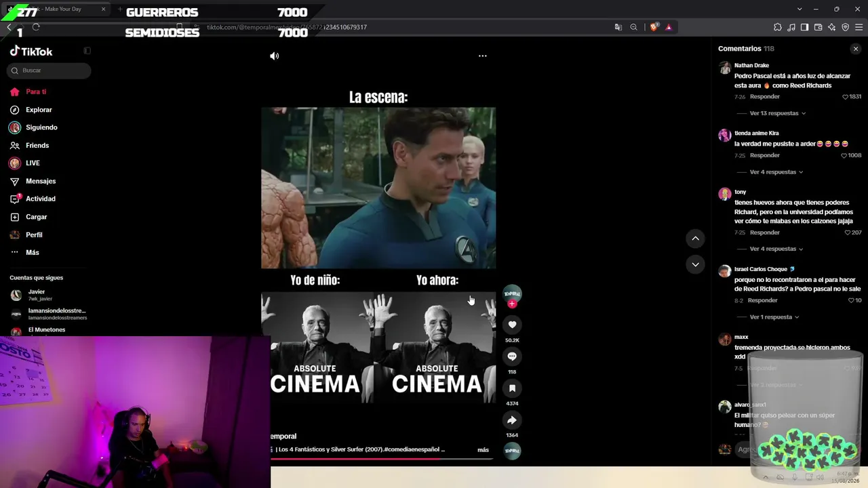Reload the page in the browser

tap(36, 27)
